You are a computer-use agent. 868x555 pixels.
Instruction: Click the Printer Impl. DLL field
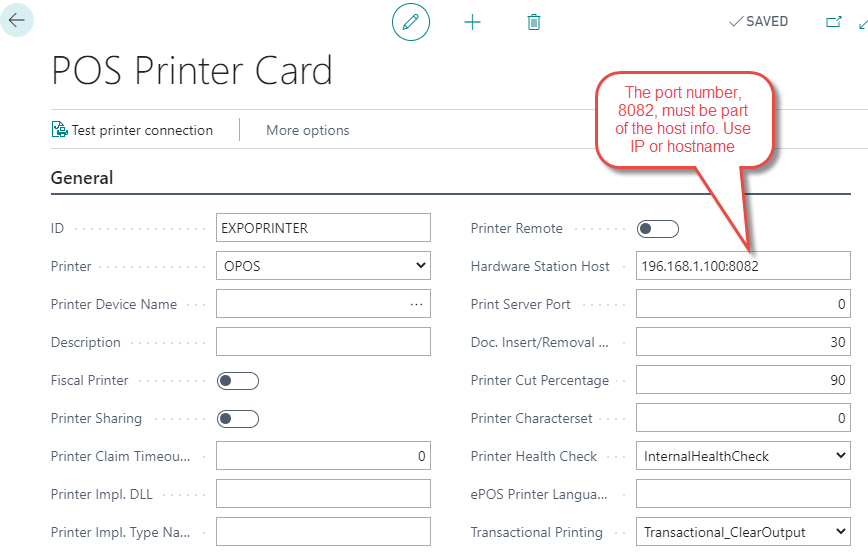coord(323,494)
